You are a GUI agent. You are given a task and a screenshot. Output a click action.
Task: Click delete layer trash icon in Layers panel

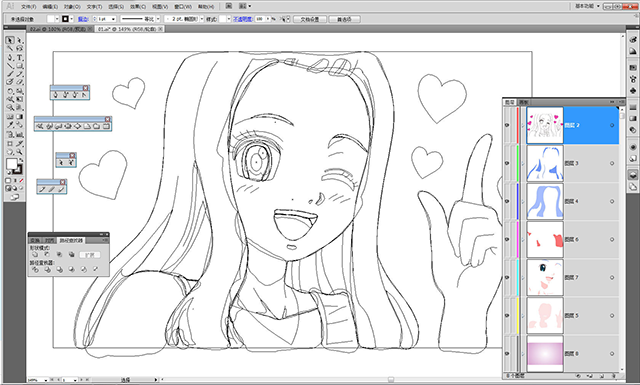pyautogui.click(x=613, y=376)
